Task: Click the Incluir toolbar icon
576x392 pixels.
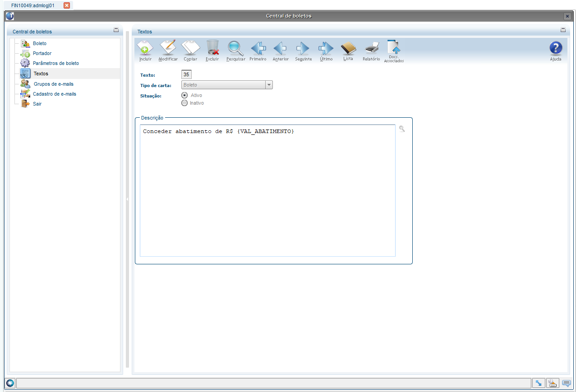Action: coord(145,47)
